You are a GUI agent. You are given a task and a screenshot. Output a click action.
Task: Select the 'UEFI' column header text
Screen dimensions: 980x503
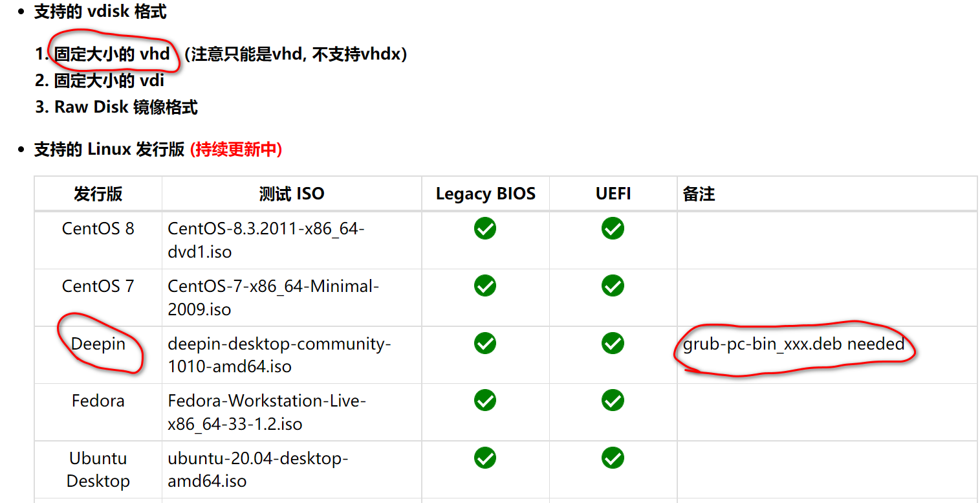(613, 194)
